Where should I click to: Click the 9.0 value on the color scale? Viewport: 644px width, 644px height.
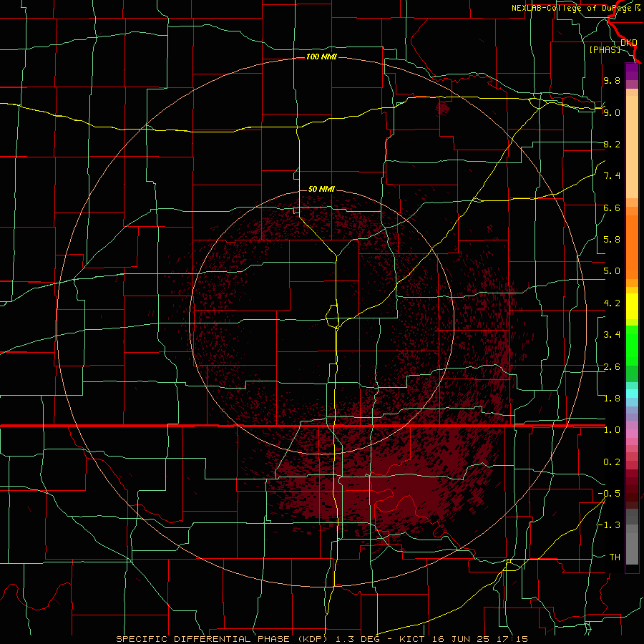[x=612, y=112]
